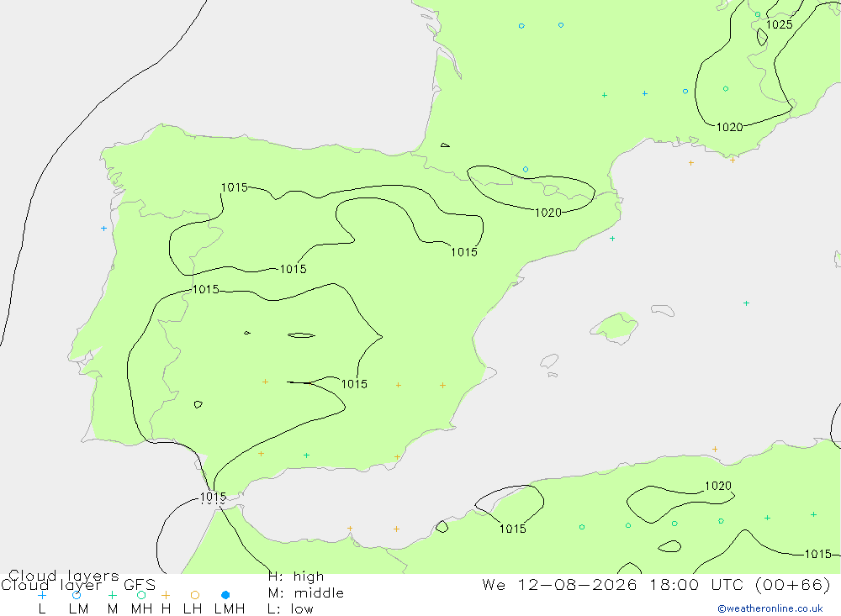Click the 'LMH' legend label text
Image resolution: width=841 pixels, height=616 pixels.
(x=230, y=609)
